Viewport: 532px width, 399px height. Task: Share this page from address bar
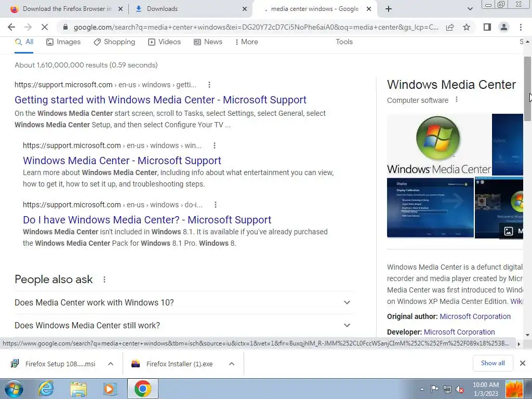click(450, 27)
